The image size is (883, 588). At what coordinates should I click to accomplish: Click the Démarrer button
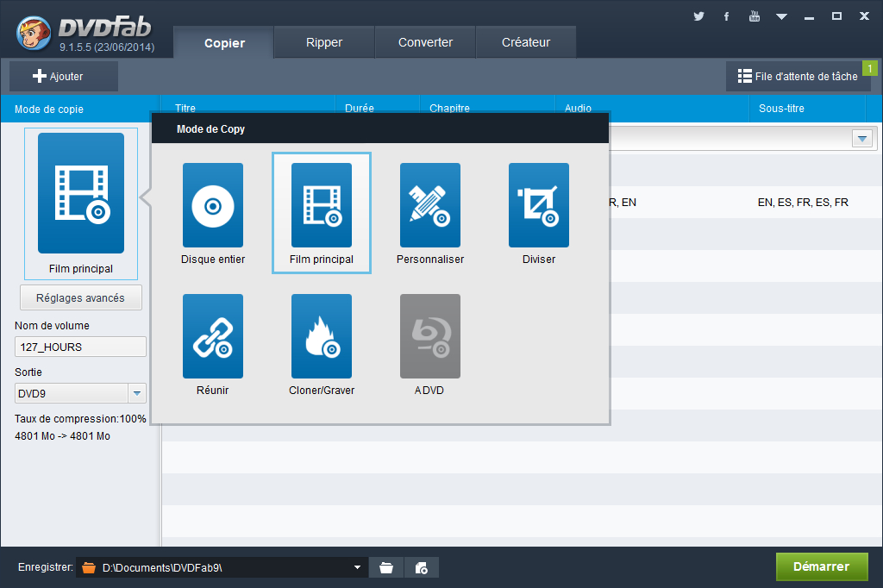pos(821,566)
